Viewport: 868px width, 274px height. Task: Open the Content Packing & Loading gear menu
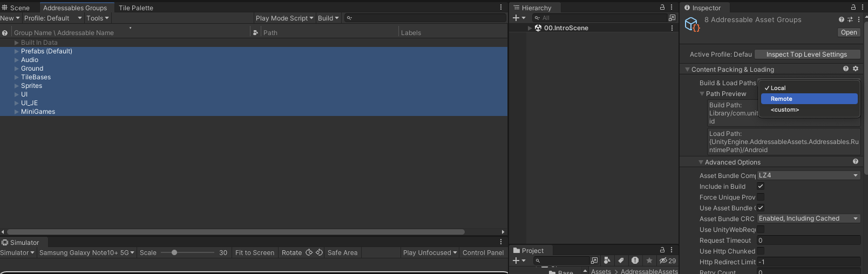coord(856,69)
